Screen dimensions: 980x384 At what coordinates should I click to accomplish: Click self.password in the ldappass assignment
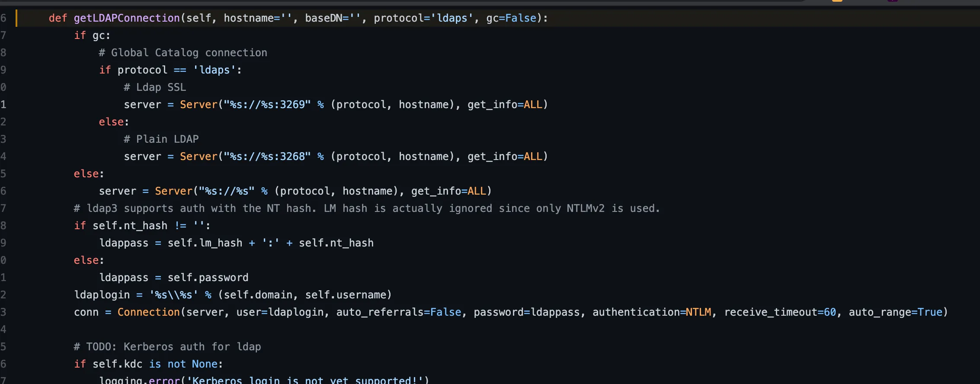[x=208, y=278]
